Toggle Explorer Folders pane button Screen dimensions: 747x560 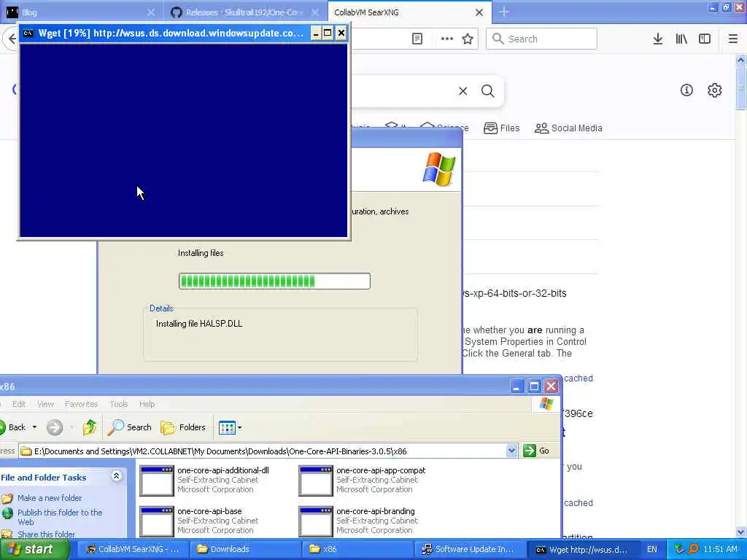(183, 427)
